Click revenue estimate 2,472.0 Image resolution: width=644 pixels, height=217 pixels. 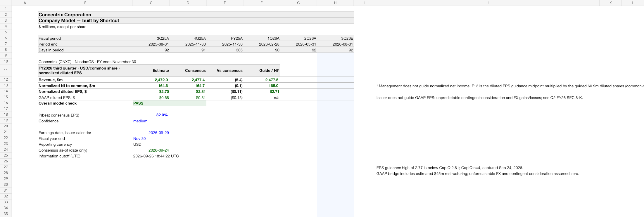[151, 80]
